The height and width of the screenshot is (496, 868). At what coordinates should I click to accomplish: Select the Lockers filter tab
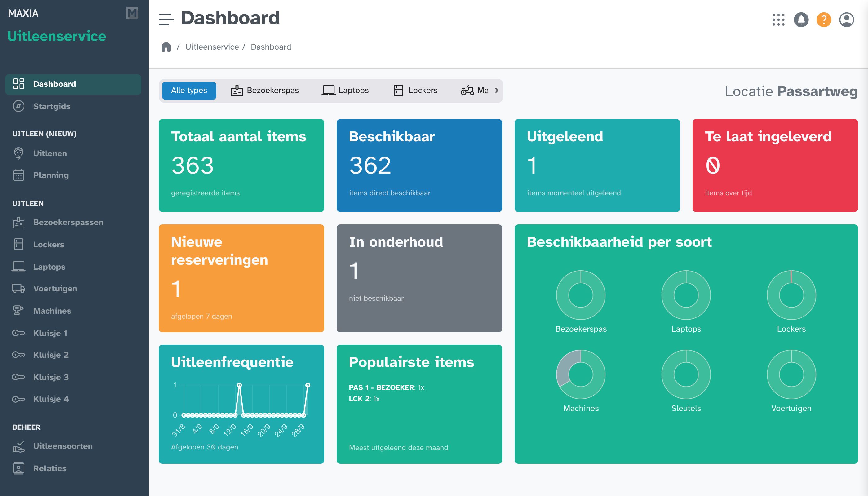coord(415,90)
